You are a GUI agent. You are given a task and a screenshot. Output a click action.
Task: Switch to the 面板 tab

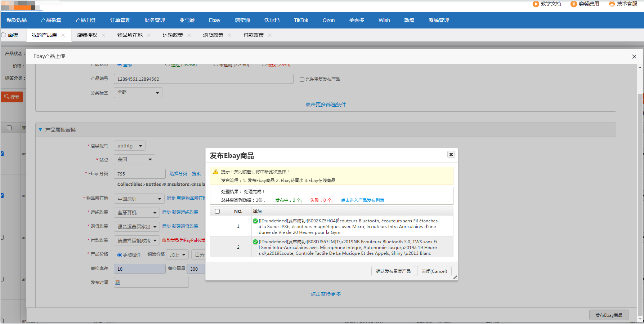click(10, 35)
